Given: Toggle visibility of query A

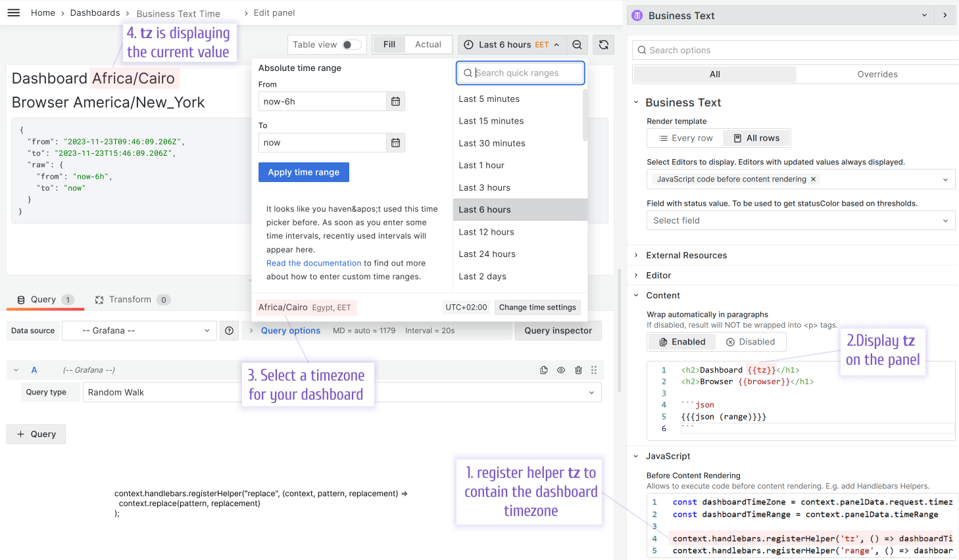Looking at the screenshot, I should (561, 370).
